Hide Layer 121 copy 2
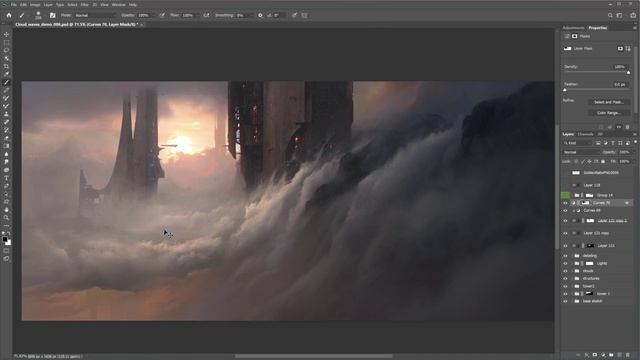The height and width of the screenshot is (360, 640). point(565,221)
